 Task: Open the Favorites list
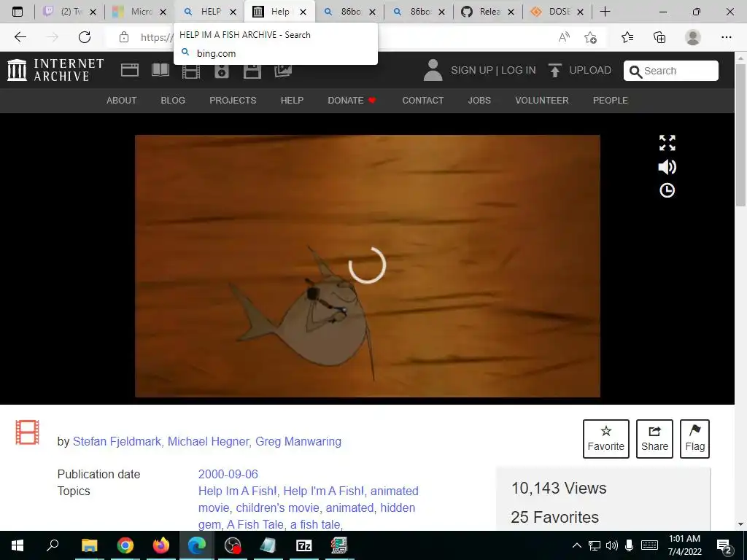pos(627,37)
